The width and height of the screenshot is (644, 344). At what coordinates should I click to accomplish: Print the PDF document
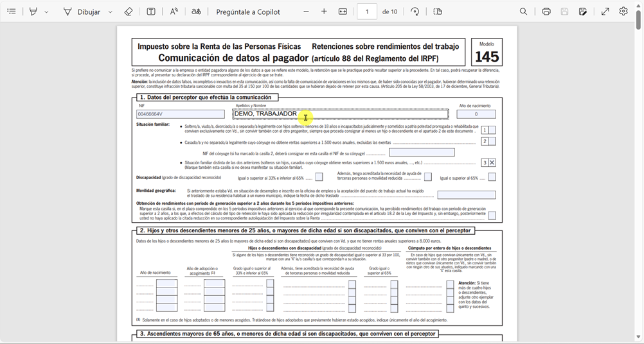pos(546,12)
